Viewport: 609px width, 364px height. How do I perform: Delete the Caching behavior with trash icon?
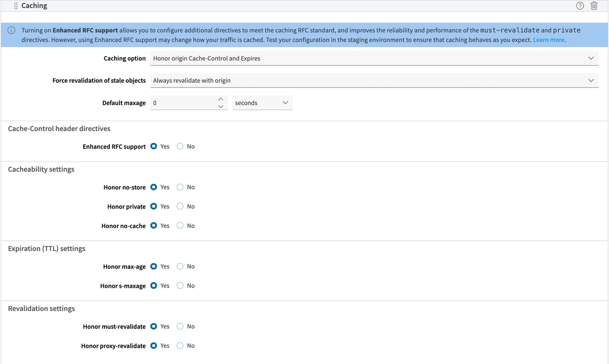[594, 6]
